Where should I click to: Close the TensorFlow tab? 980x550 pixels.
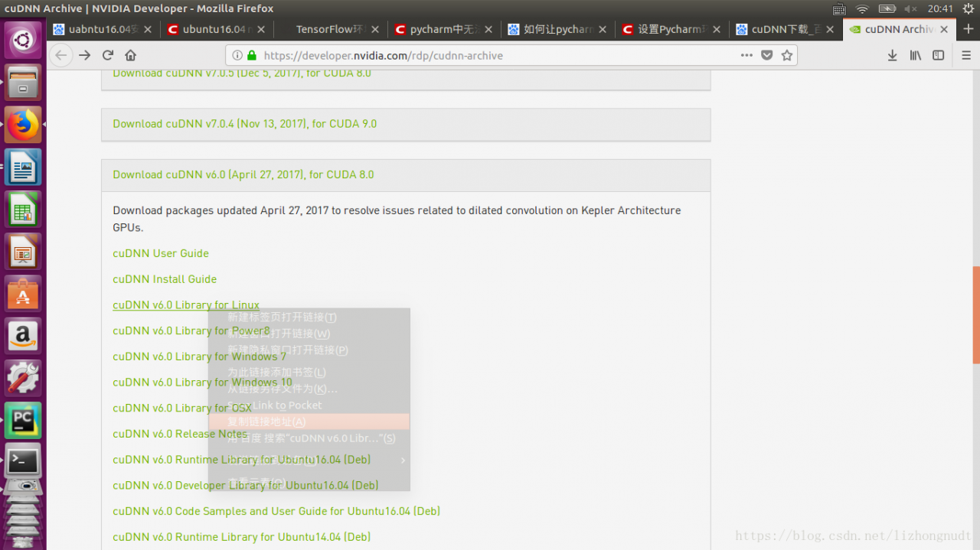(x=374, y=29)
